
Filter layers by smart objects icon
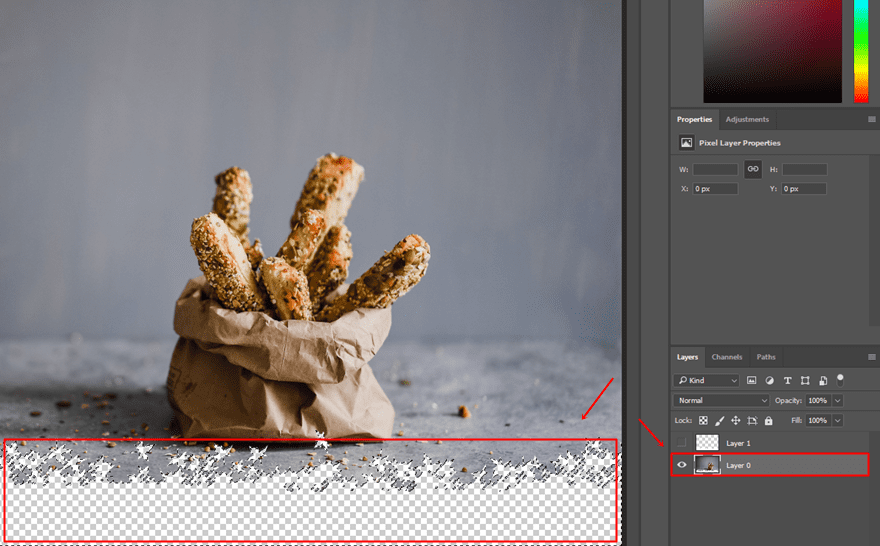823,380
